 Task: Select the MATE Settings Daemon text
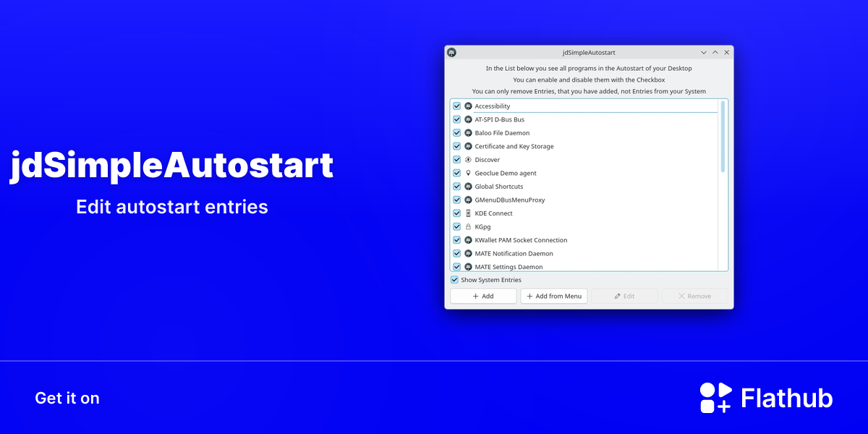509,267
